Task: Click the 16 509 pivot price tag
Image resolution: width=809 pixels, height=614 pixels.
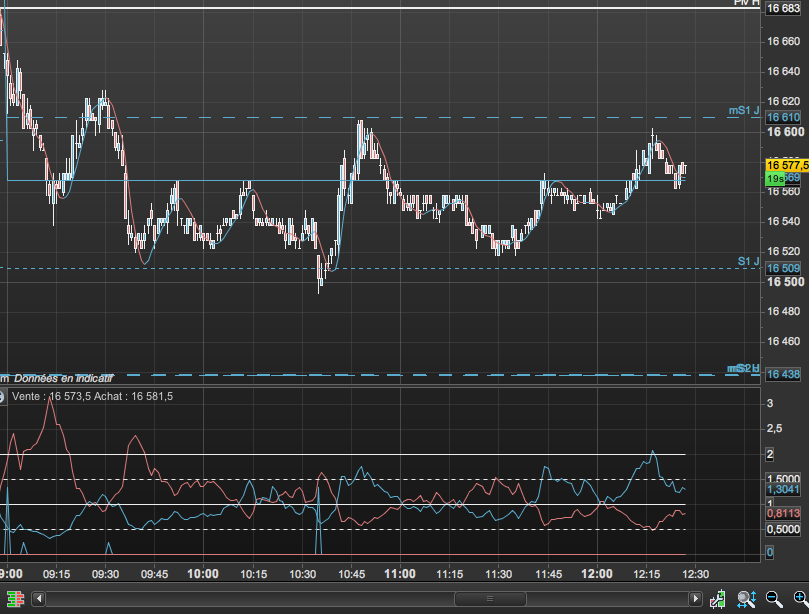Action: [783, 268]
